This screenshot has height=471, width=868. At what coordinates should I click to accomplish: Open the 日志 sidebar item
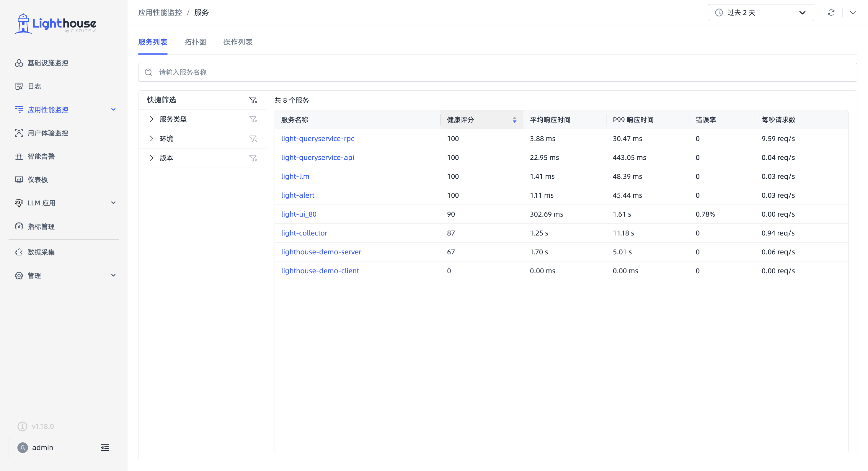point(34,86)
